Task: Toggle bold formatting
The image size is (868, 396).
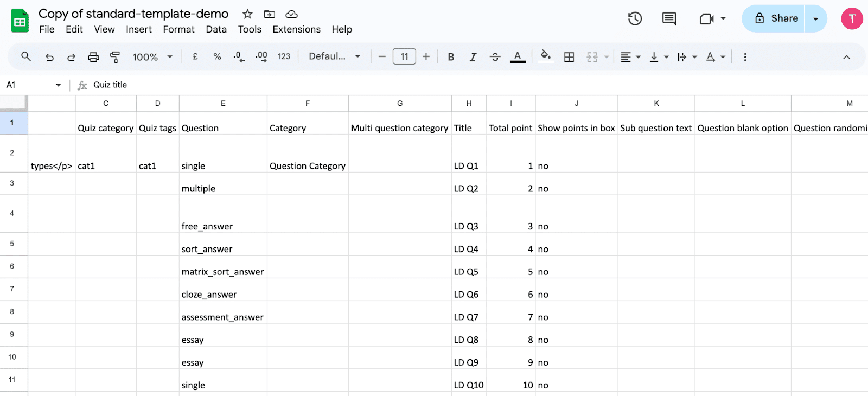Action: pos(451,57)
